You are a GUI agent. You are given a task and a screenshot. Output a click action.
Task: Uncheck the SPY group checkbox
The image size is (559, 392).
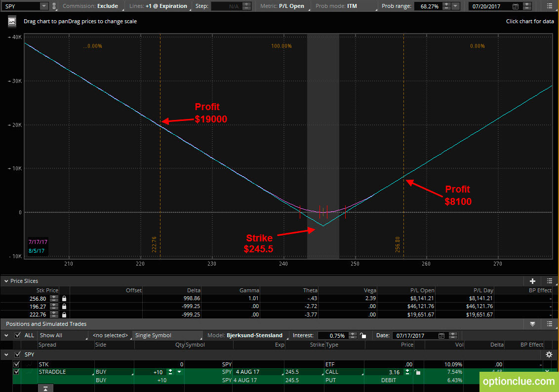[x=17, y=354]
